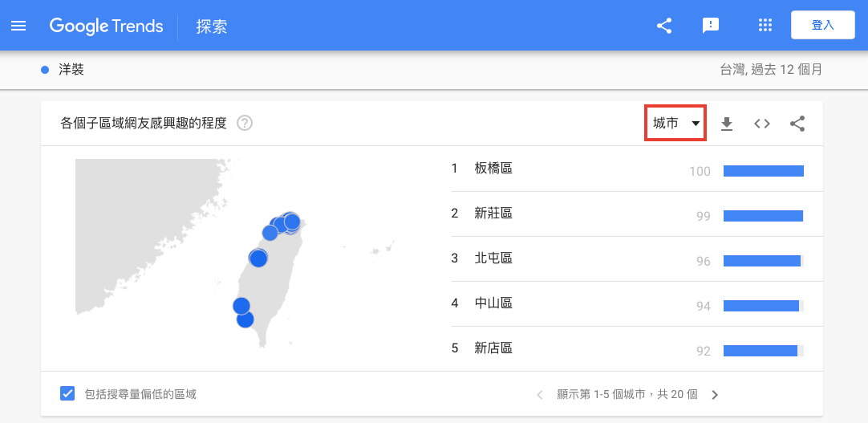The width and height of the screenshot is (868, 423).
Task: Open the Google Trends home link
Action: 106,26
